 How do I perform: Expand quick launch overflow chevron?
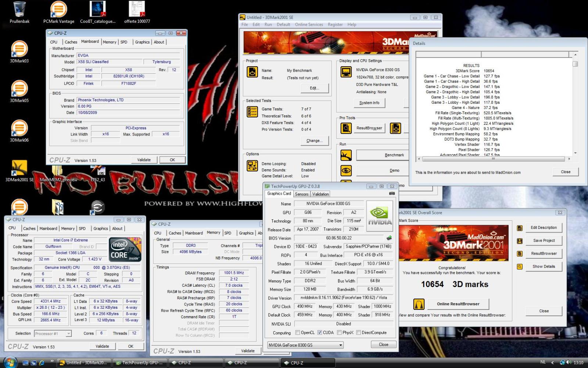coord(52,361)
